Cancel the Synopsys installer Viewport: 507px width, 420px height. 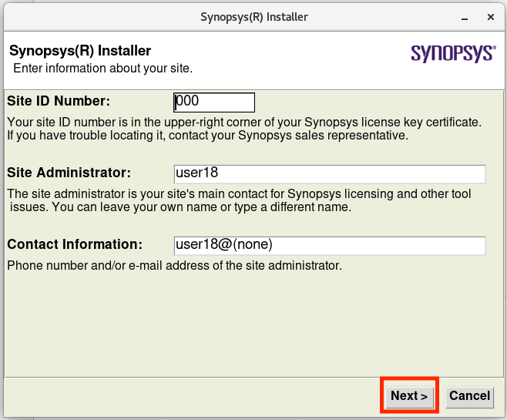click(x=469, y=396)
